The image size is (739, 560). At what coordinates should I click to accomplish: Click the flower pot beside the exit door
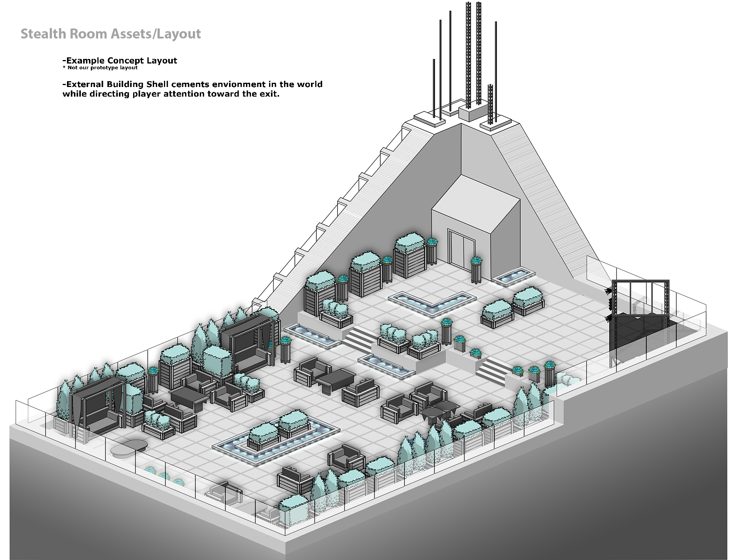(x=477, y=269)
